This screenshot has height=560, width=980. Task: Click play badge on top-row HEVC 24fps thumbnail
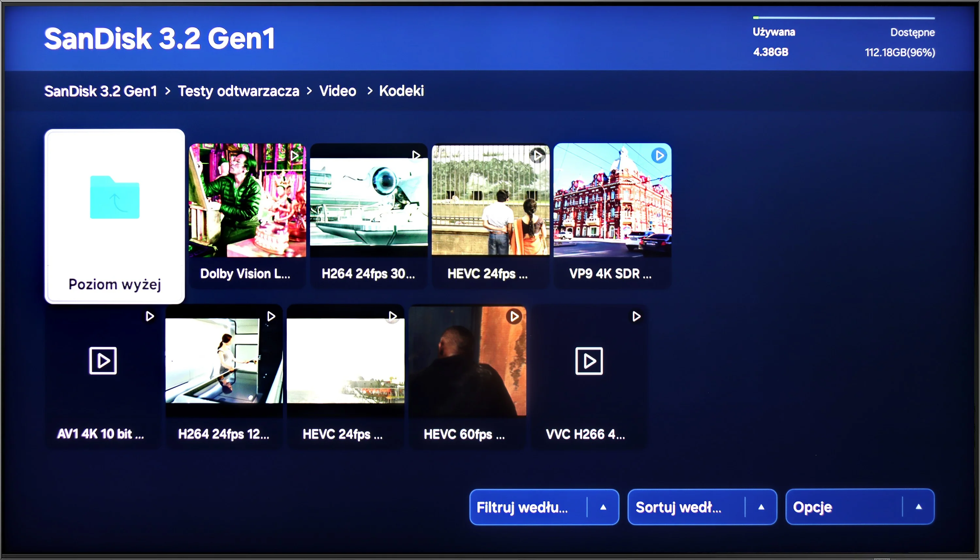(x=537, y=156)
